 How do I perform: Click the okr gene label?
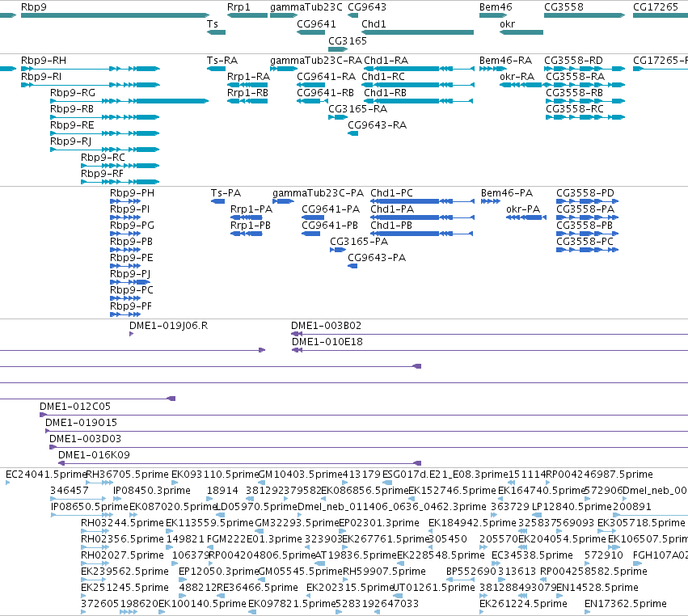[x=507, y=23]
